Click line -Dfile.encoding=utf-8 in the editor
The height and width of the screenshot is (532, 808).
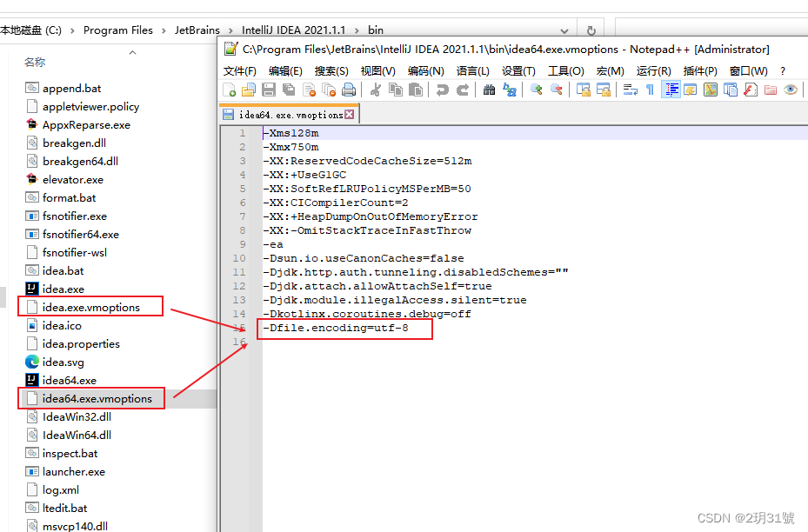point(336,328)
